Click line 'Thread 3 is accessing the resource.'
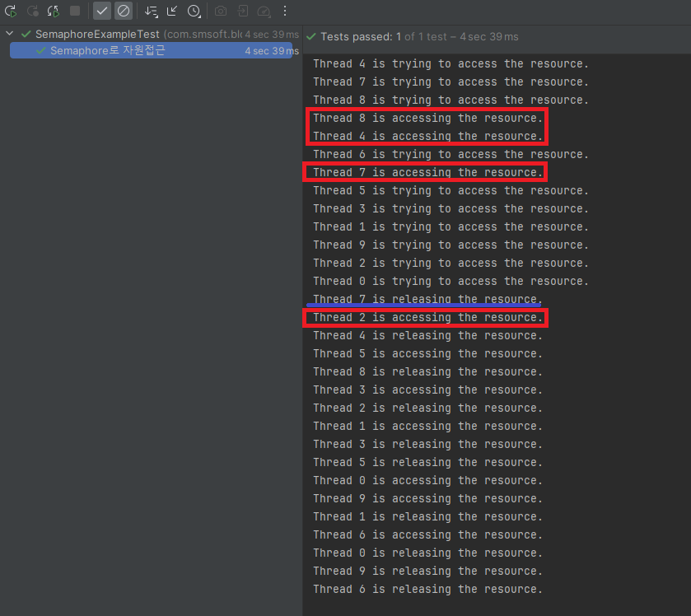 [x=427, y=390]
